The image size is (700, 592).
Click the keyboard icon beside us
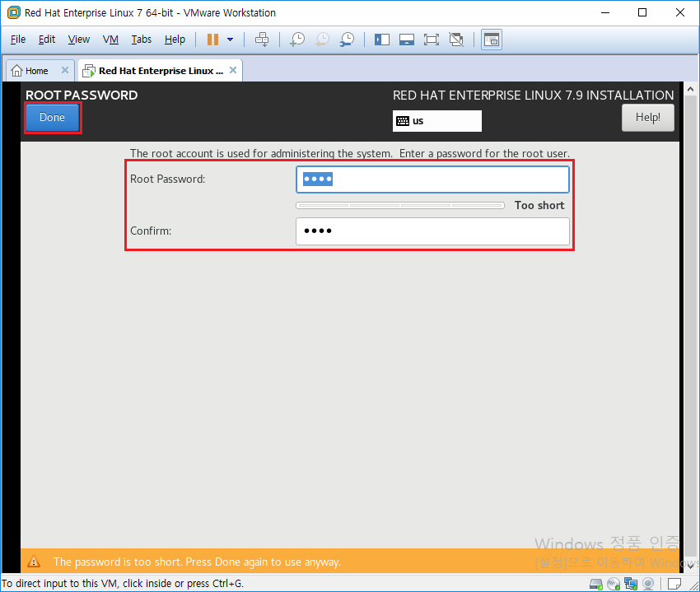pos(403,121)
